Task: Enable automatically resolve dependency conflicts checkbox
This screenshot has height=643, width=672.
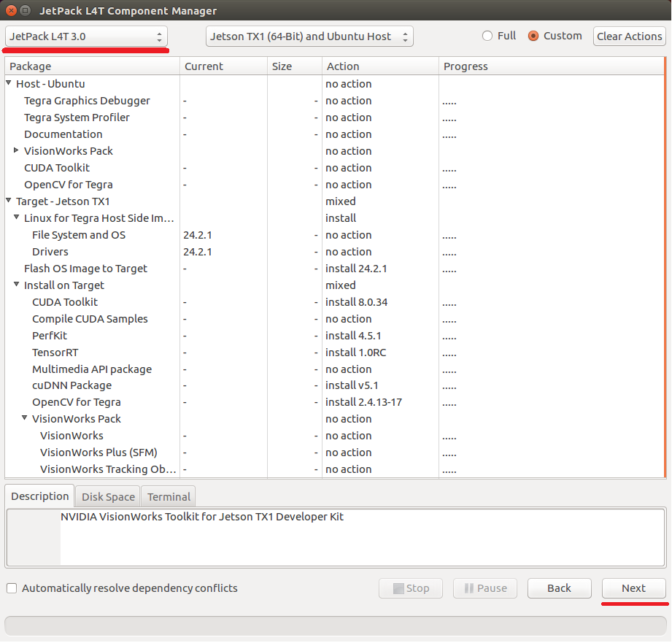Action: pos(12,588)
